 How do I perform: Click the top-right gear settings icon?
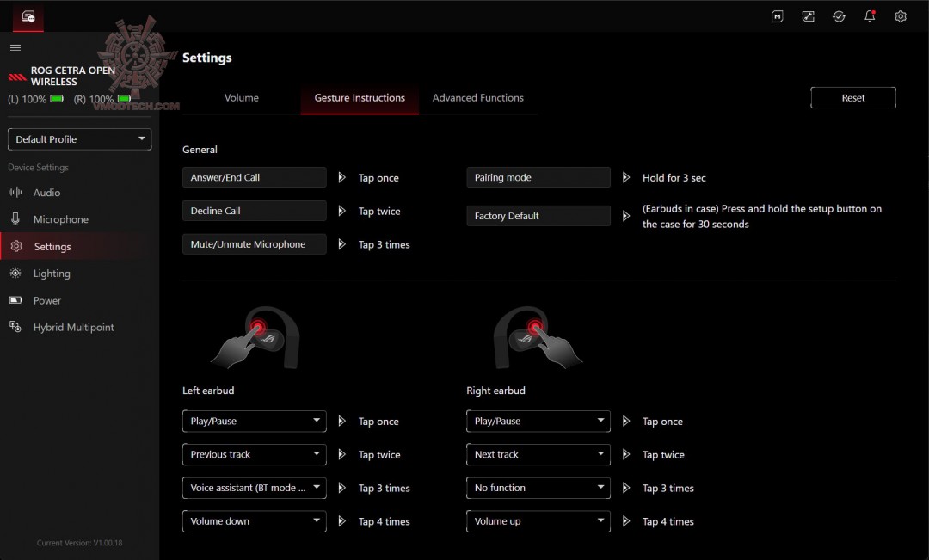(901, 16)
